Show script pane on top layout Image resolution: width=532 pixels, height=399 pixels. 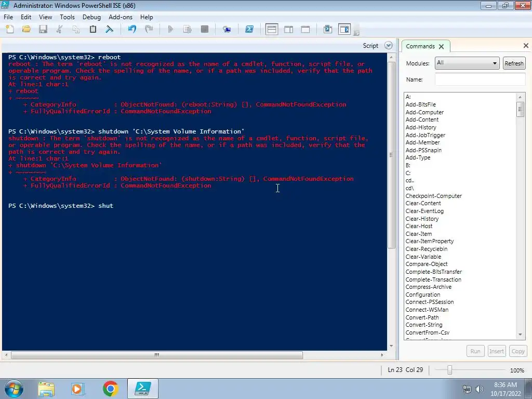click(x=272, y=29)
